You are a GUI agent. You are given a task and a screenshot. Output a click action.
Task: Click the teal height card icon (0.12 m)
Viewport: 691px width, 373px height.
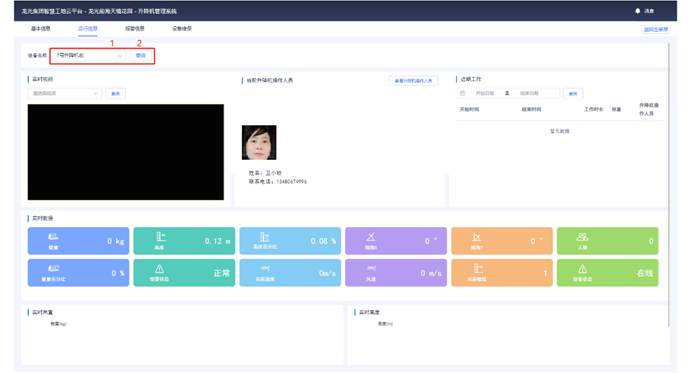click(x=160, y=237)
